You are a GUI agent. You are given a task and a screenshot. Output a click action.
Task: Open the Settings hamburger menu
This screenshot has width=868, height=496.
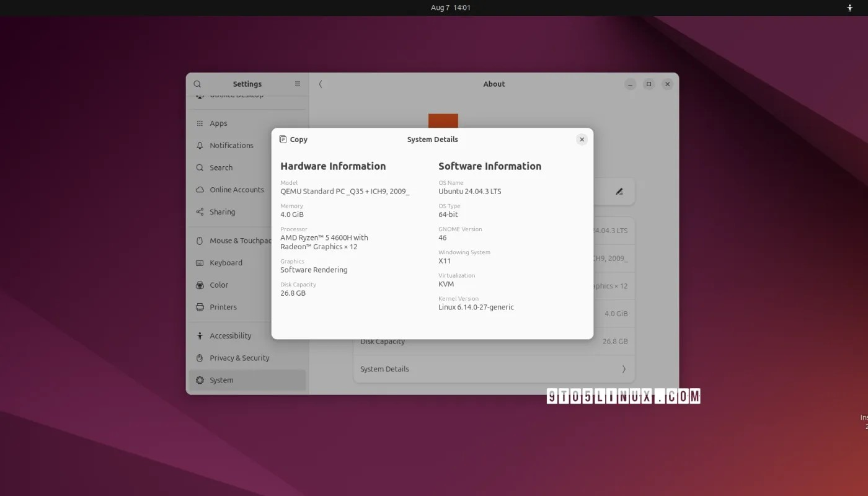[297, 84]
